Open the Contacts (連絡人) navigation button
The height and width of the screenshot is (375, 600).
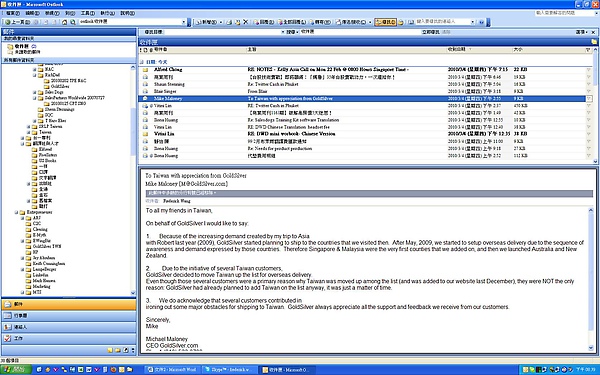(69, 327)
